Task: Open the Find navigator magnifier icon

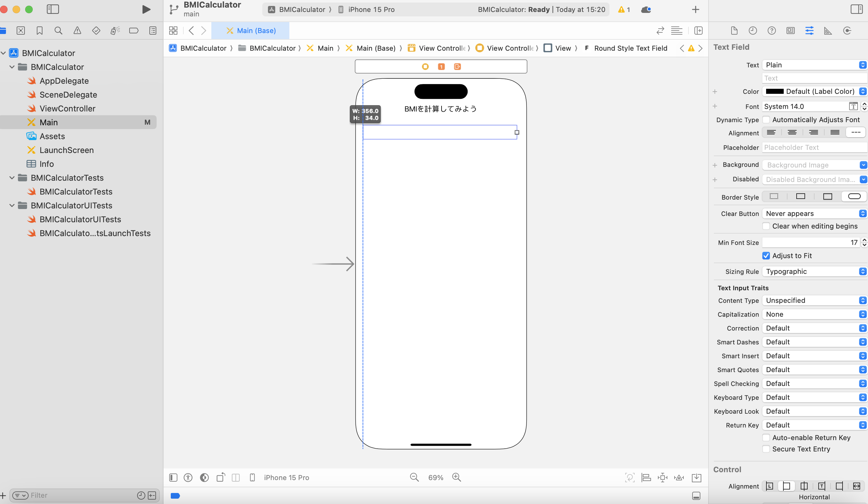Action: tap(58, 31)
